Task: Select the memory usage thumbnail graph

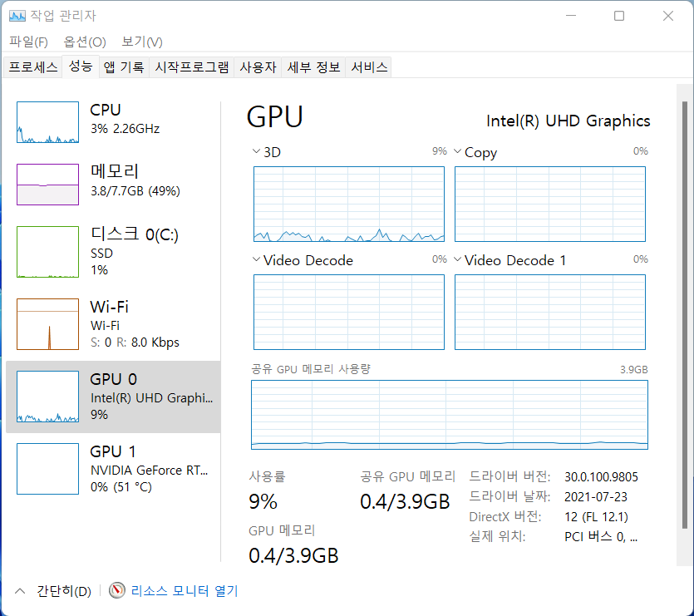Action: [47, 184]
